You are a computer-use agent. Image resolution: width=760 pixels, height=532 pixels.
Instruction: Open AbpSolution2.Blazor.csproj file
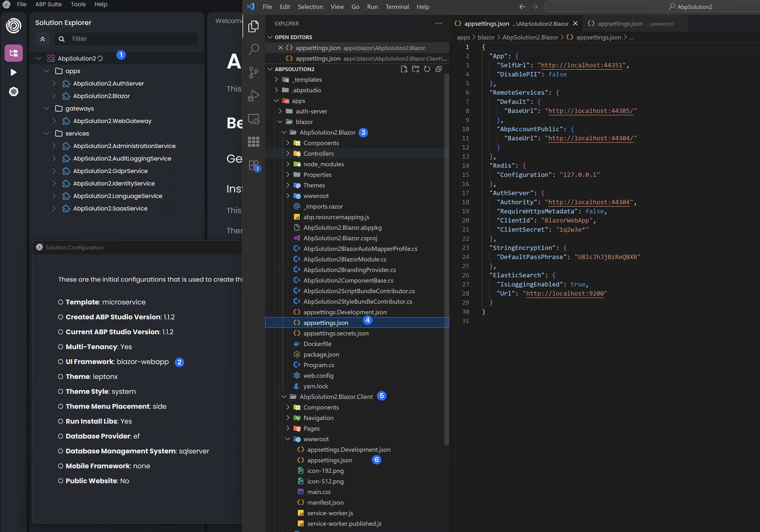click(x=340, y=238)
